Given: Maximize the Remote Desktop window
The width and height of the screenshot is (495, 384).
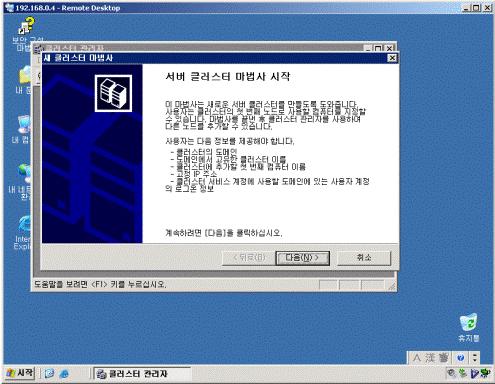Looking at the screenshot, I should (x=476, y=8).
